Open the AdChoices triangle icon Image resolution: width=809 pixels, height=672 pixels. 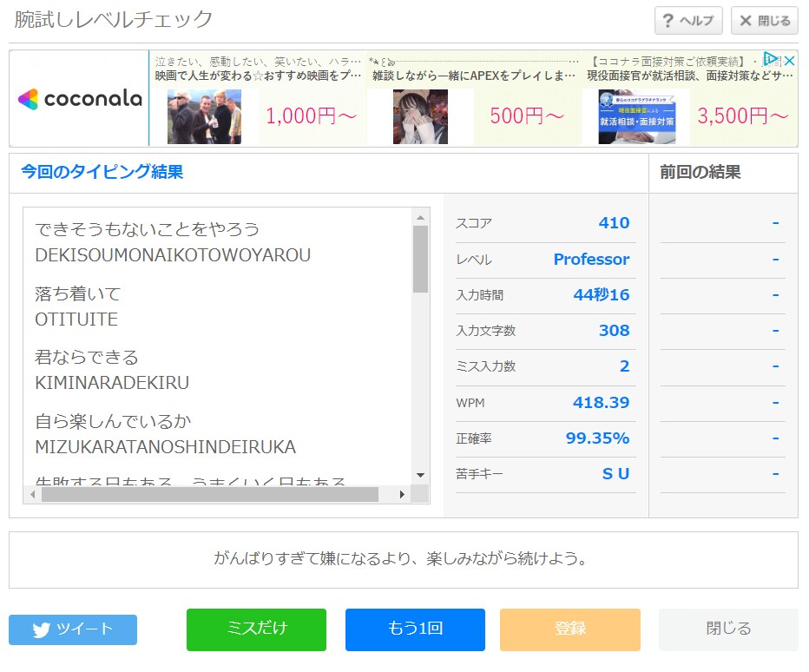[x=771, y=58]
